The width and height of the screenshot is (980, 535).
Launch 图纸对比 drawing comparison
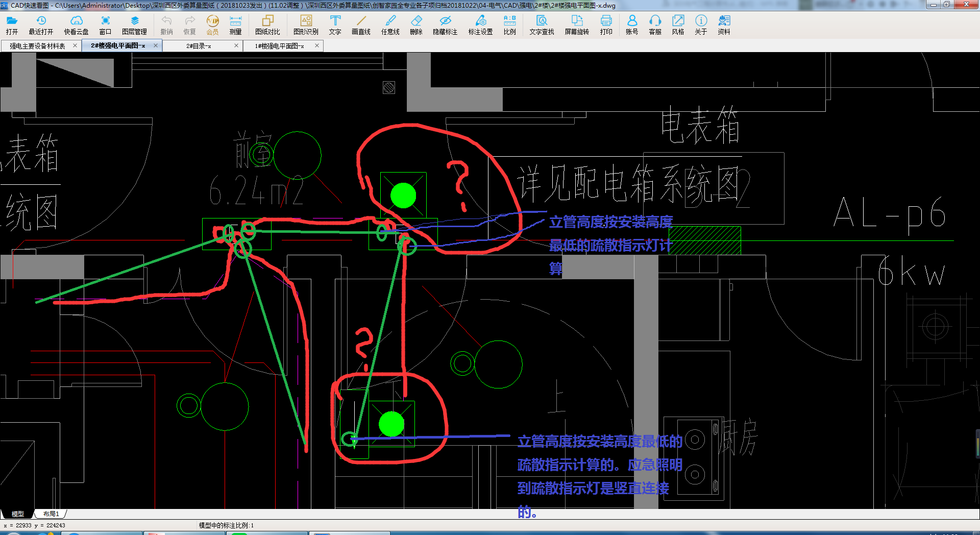coord(267,25)
